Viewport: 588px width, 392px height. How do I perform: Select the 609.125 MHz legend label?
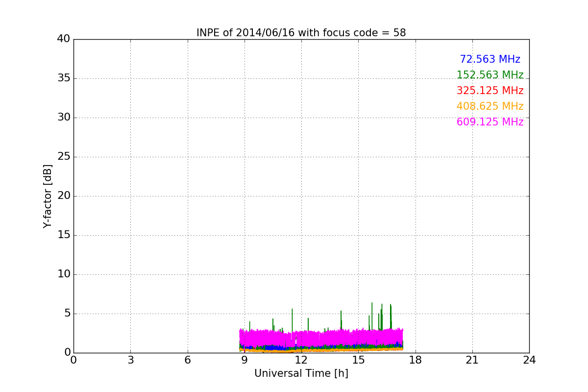click(x=490, y=122)
